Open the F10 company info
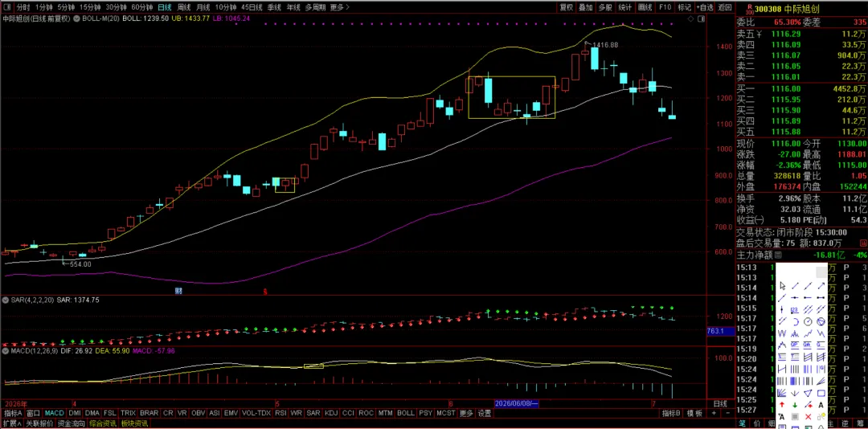Viewport: 868px width, 429px height. 665,7
